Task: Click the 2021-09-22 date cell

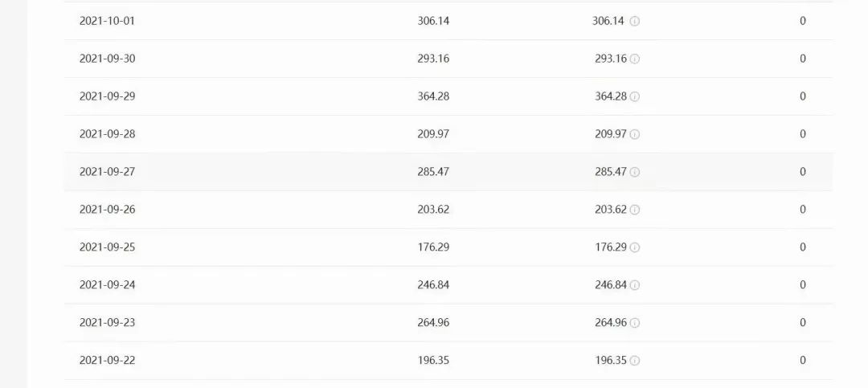Action: coord(107,361)
